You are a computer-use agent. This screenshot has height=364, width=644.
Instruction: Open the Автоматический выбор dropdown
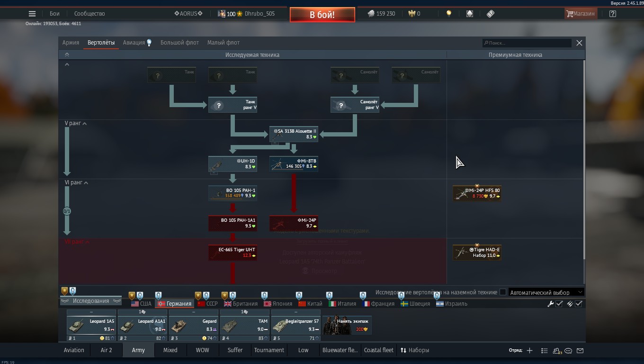[x=546, y=292]
